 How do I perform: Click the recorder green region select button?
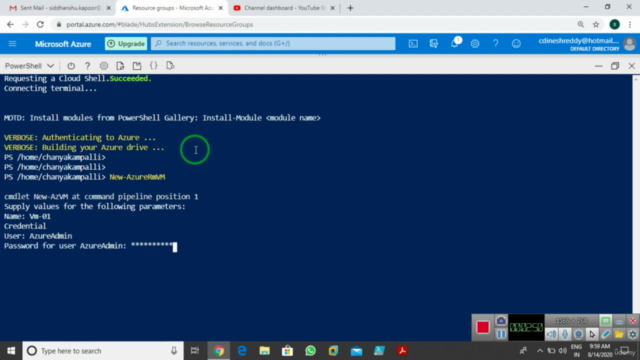(605, 321)
